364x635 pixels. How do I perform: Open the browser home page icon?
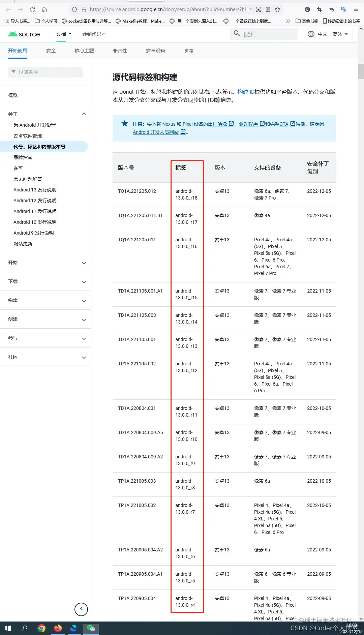44,9
